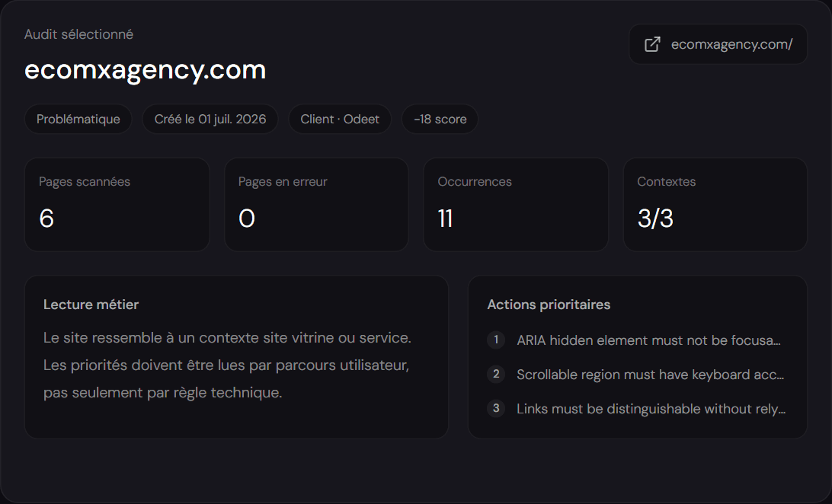The height and width of the screenshot is (504, 832).
Task: Click the -18 score chip
Action: [440, 120]
